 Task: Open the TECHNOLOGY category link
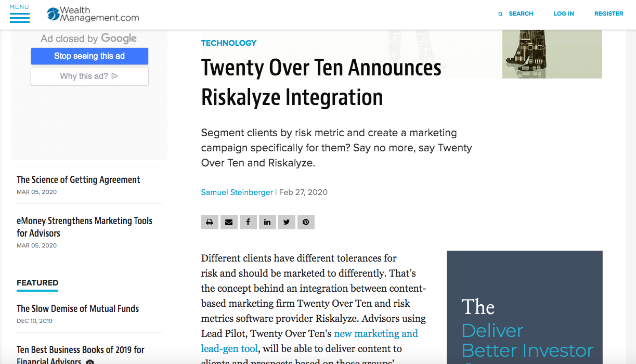(229, 43)
